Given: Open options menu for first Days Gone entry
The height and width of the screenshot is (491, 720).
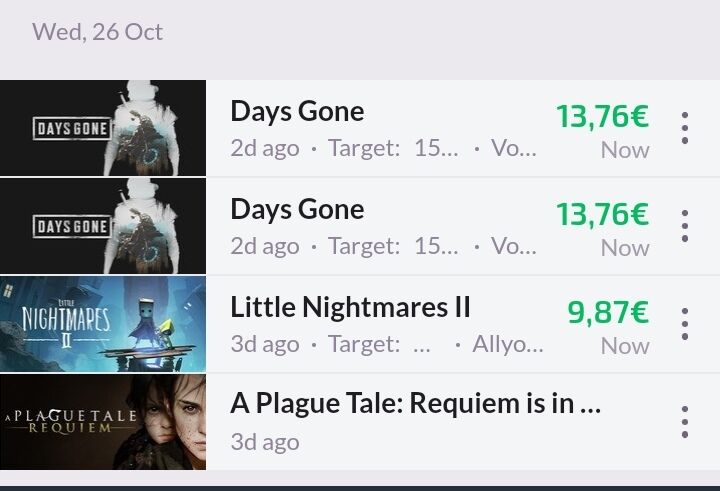Looking at the screenshot, I should (685, 128).
